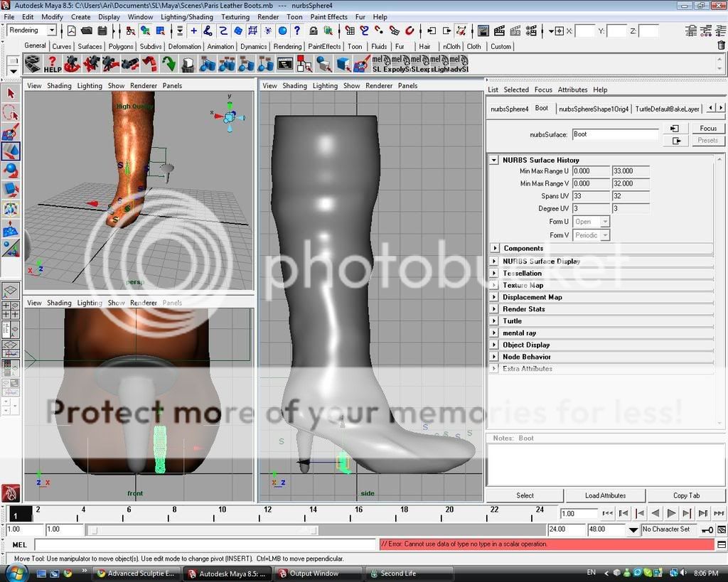Screen dimensions: 728x582
Task: Click the Render current frame clapperboard icon
Action: click(483, 31)
